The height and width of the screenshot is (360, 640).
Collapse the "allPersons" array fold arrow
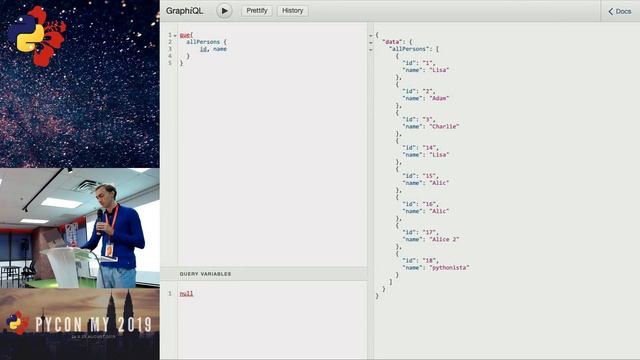point(371,49)
